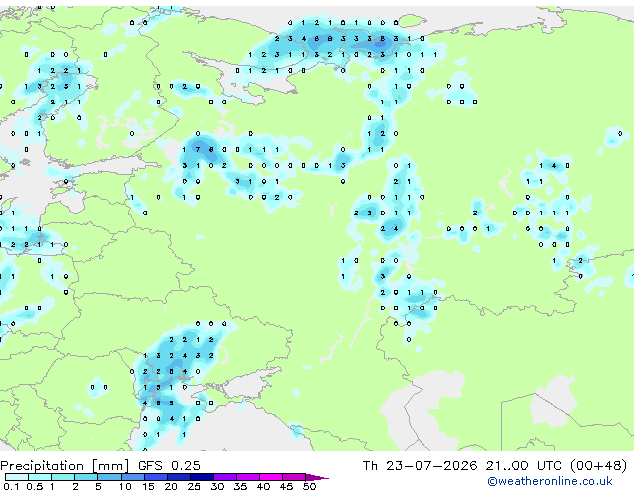This screenshot has height=490, width=634.
Task: Click the '50' legend scale label
Action: [x=309, y=486]
